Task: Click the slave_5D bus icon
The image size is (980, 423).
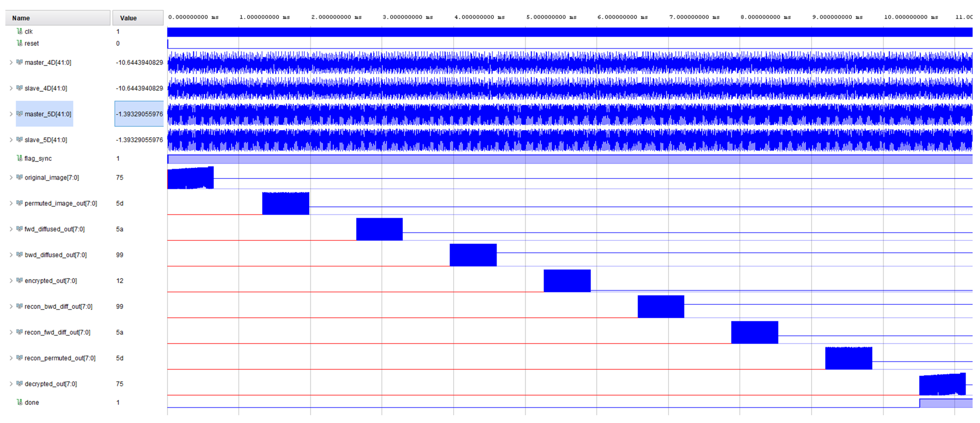Action: (19, 140)
